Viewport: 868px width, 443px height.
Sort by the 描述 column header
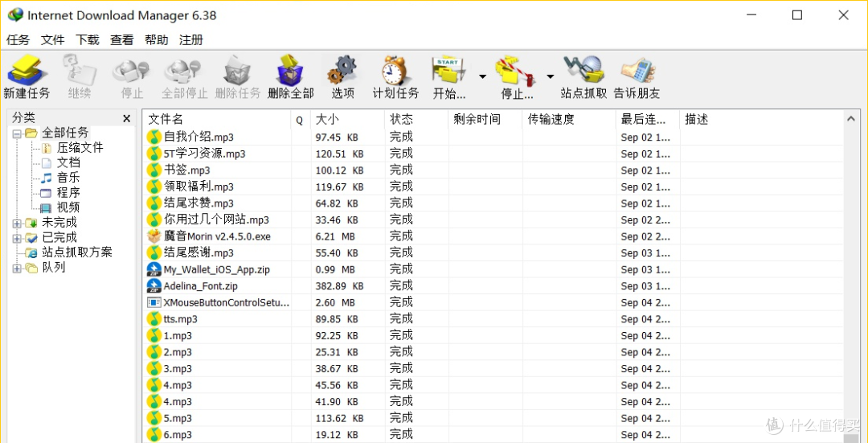(761, 120)
